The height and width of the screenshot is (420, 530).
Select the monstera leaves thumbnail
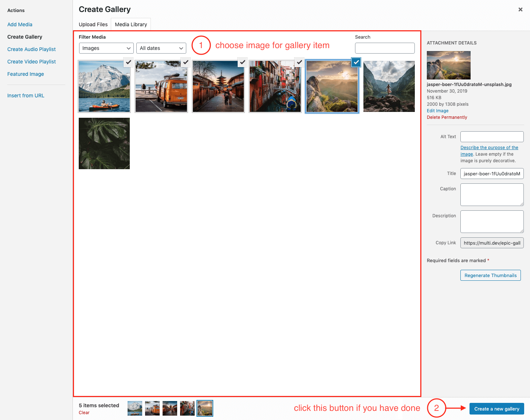[x=104, y=143]
